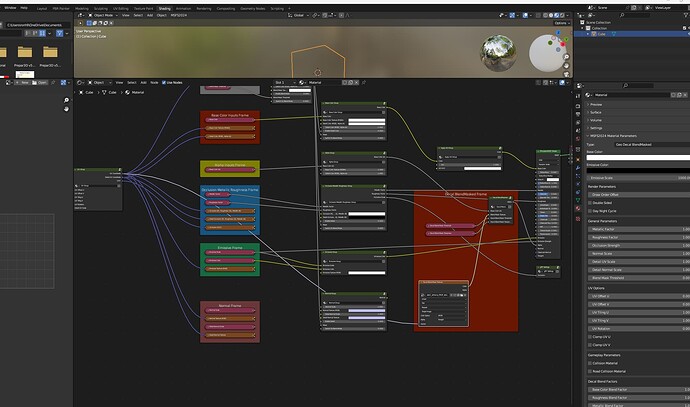The height and width of the screenshot is (407, 690).
Task: Adjust the Metallic Factor slider
Action: [x=639, y=229]
